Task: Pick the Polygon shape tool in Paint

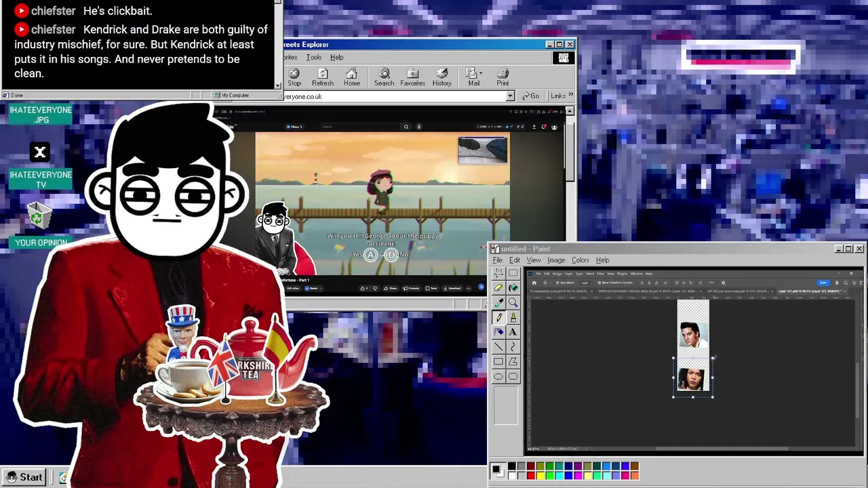Action: [513, 362]
